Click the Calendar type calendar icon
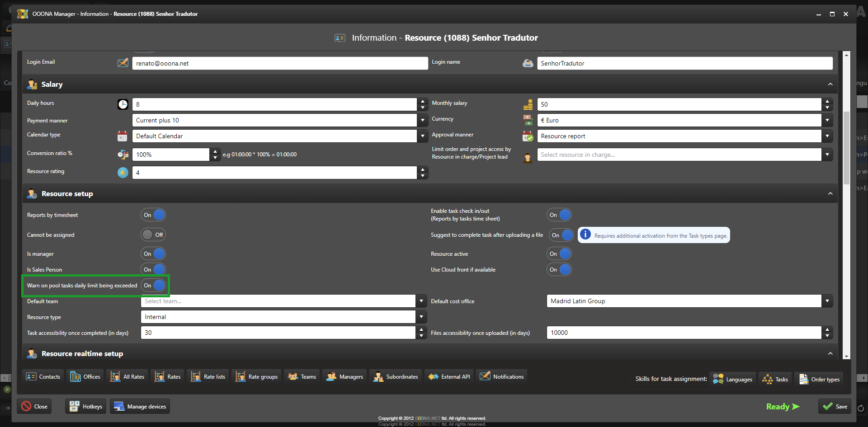The height and width of the screenshot is (427, 868). (x=123, y=136)
